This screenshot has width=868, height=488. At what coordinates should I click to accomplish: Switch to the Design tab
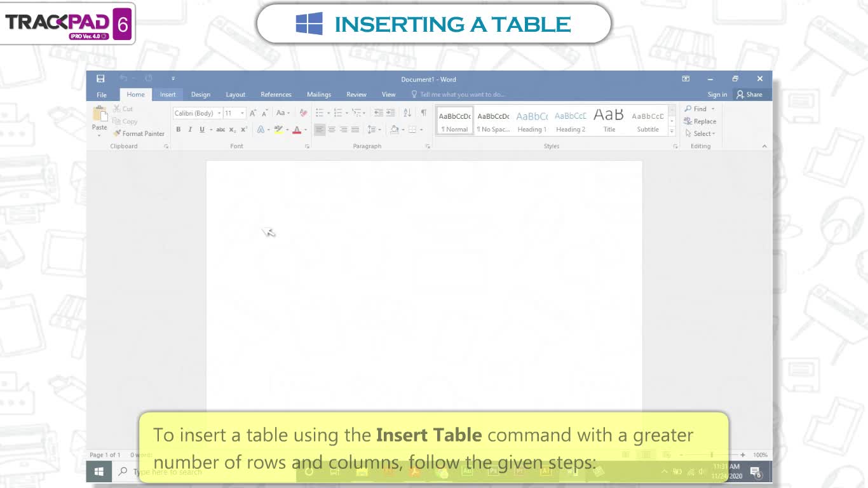coord(201,95)
